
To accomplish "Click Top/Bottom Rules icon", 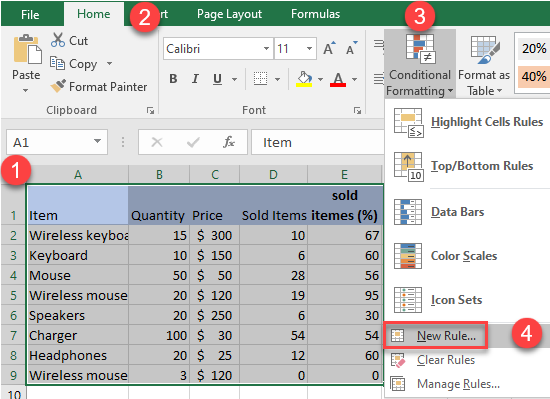I will tap(408, 167).
